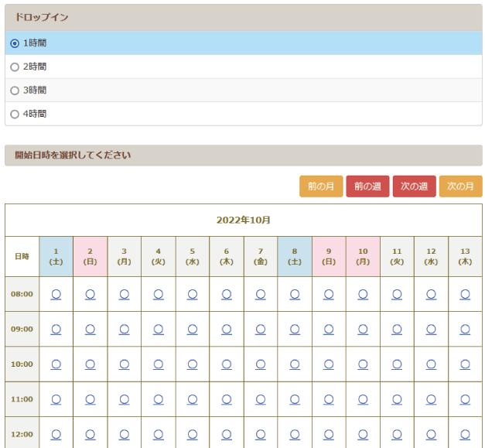
Task: Select 10:00 circle on October 13 (木)
Action: (465, 364)
